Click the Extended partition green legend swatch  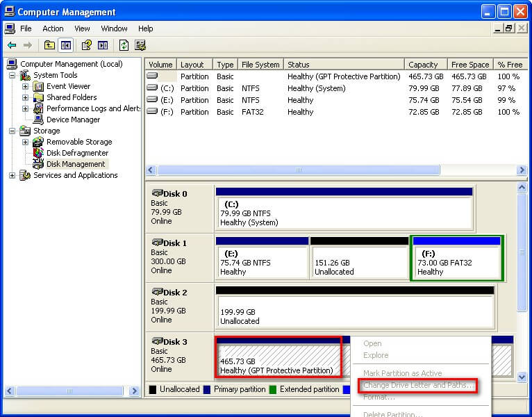click(x=273, y=389)
